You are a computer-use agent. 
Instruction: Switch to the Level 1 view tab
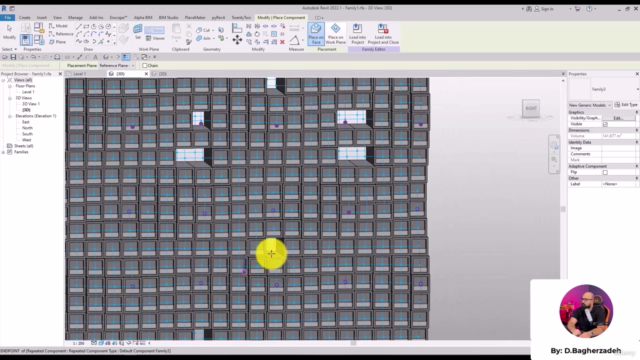(80, 74)
